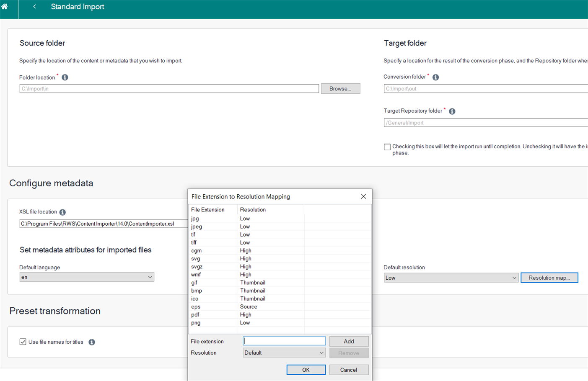Click inside the File extension text field
Viewport: 588px width, 381px height.
click(x=284, y=341)
